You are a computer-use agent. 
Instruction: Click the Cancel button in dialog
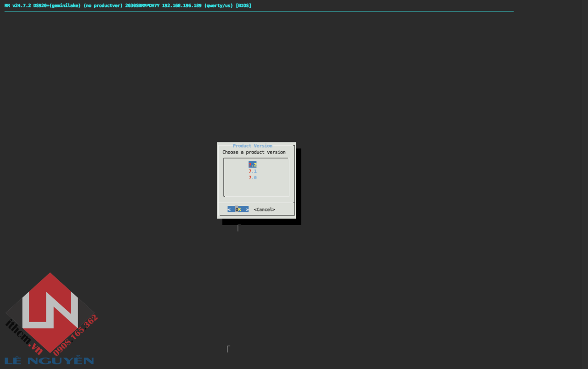click(x=264, y=210)
